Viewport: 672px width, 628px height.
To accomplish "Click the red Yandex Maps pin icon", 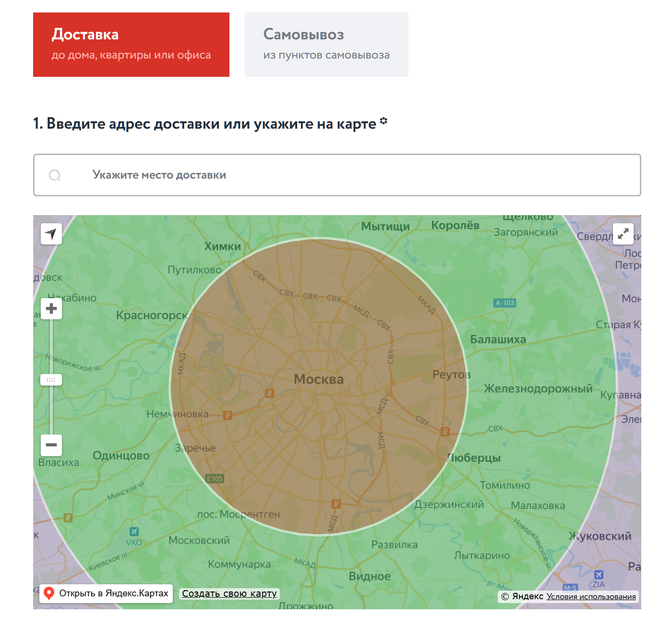I will (49, 593).
